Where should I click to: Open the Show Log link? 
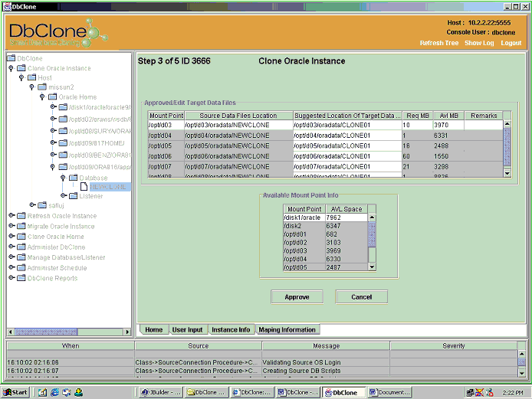tap(479, 43)
